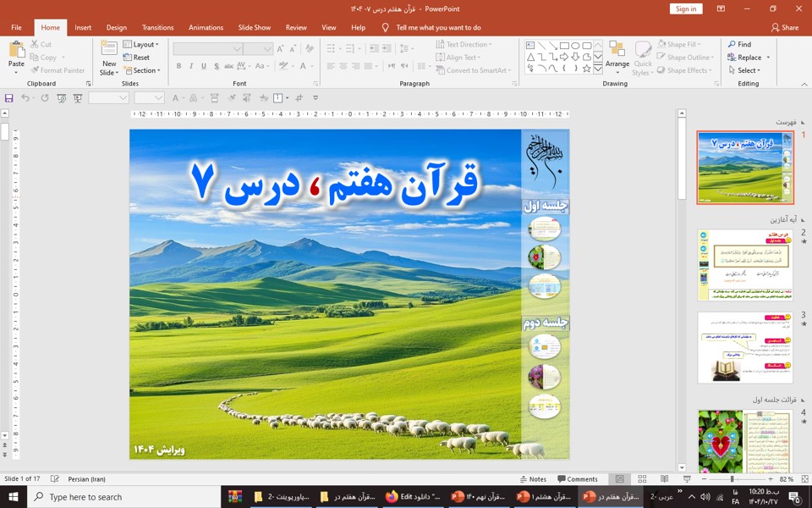Viewport: 812px width, 508px height.
Task: Open the Section dropdown menu
Action: (141, 70)
